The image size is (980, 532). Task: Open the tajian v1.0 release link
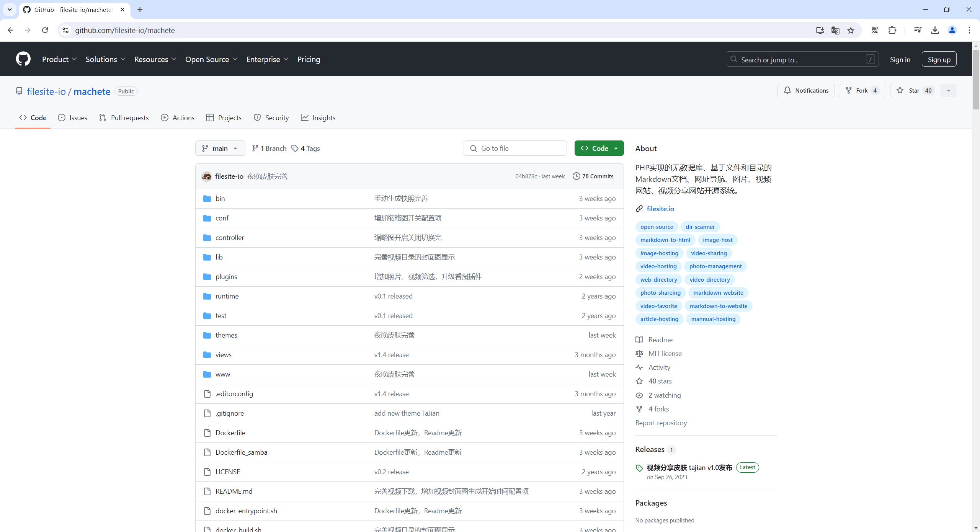(689, 468)
